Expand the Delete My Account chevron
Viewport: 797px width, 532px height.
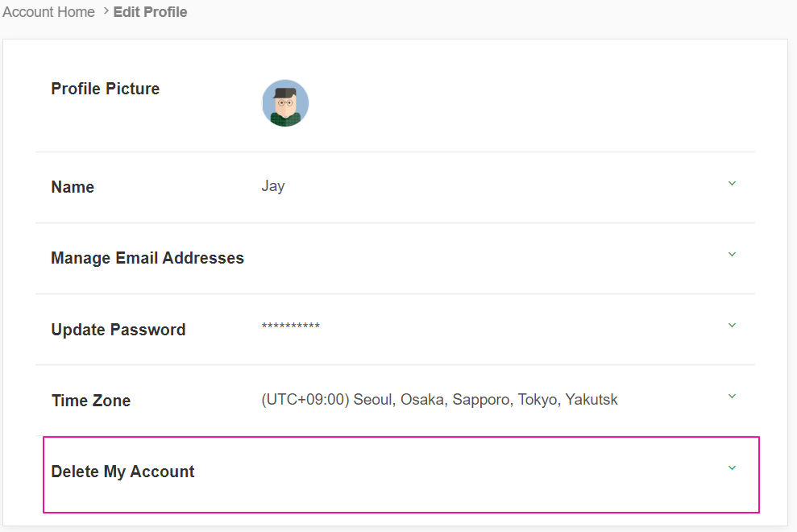[x=732, y=468]
